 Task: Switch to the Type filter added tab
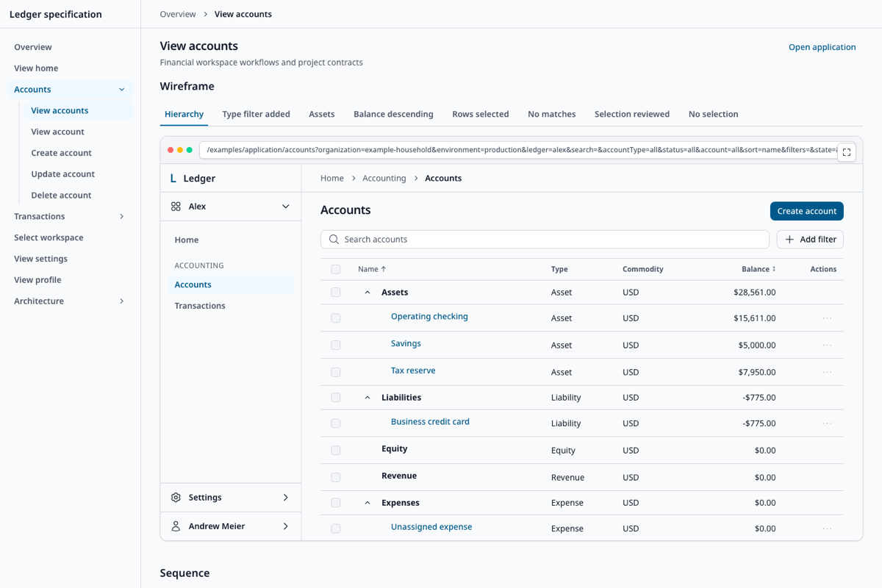click(257, 114)
